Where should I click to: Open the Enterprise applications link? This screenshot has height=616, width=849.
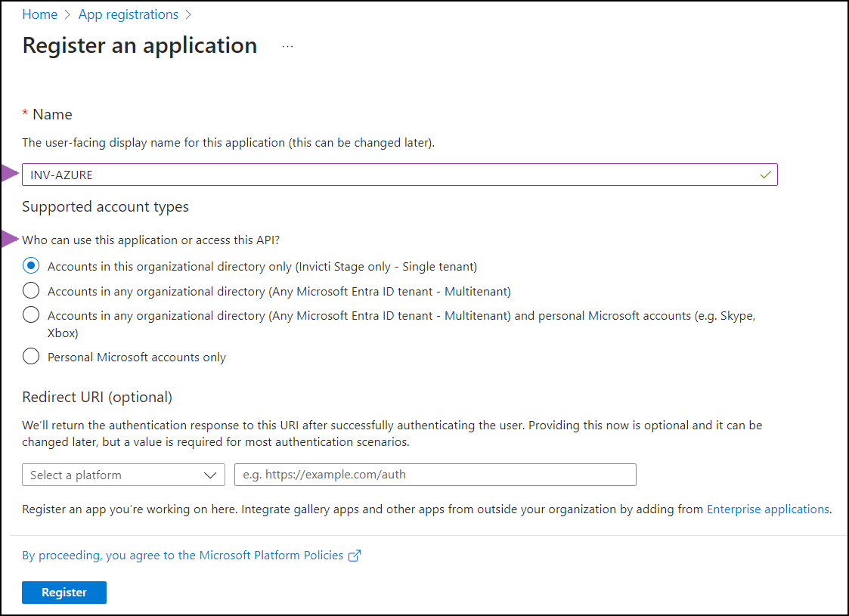pos(767,509)
